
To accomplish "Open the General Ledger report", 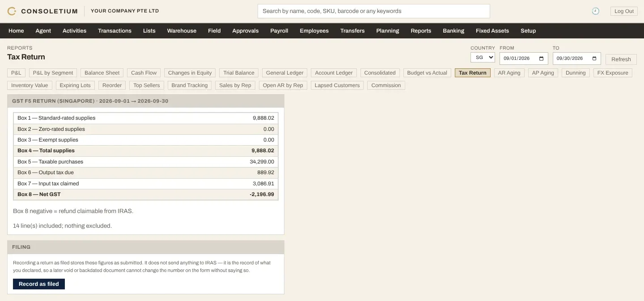I will coord(285,73).
